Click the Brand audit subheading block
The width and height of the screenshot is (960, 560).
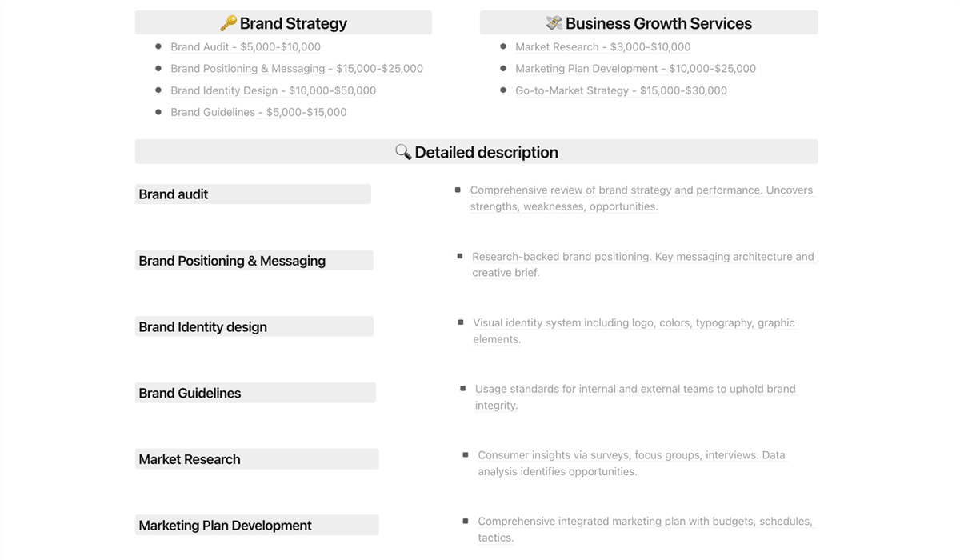253,194
